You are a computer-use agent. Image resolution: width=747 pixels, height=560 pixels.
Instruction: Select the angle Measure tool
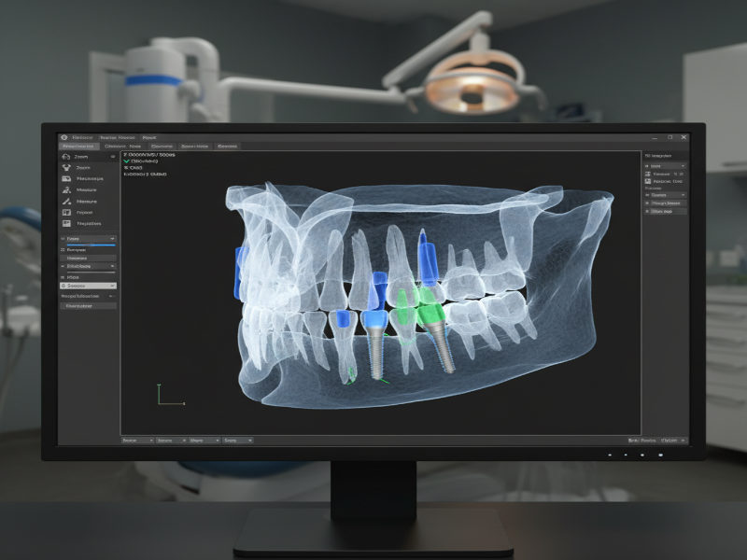coord(85,201)
